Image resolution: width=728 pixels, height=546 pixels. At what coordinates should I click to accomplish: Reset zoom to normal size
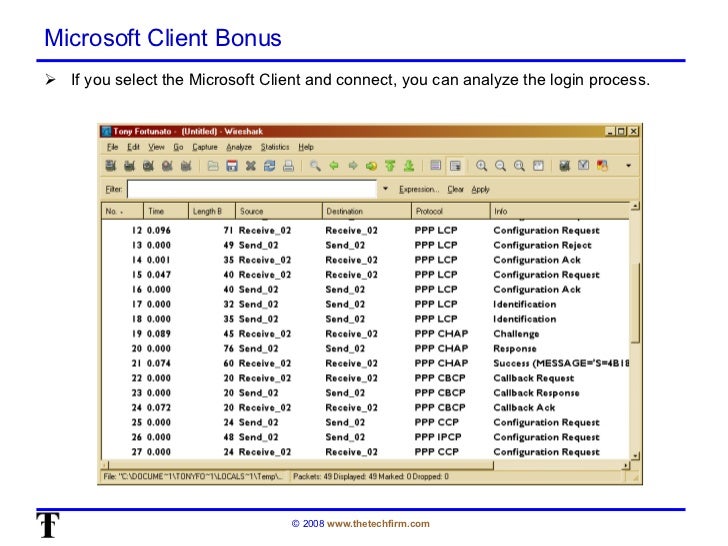(519, 166)
